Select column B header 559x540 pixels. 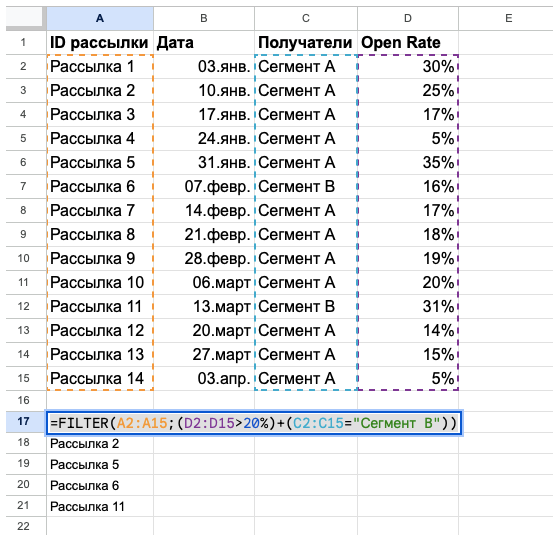tap(204, 18)
